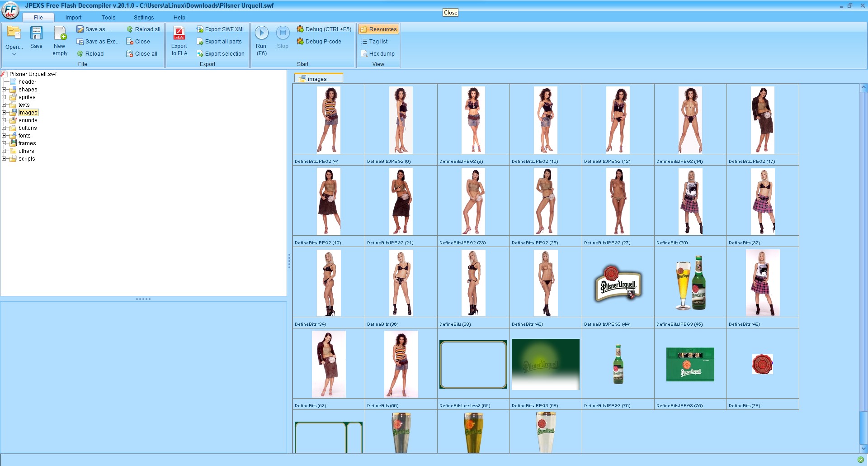868x466 pixels.
Task: Click the gallery scrollbar up arrow
Action: pyautogui.click(x=863, y=87)
